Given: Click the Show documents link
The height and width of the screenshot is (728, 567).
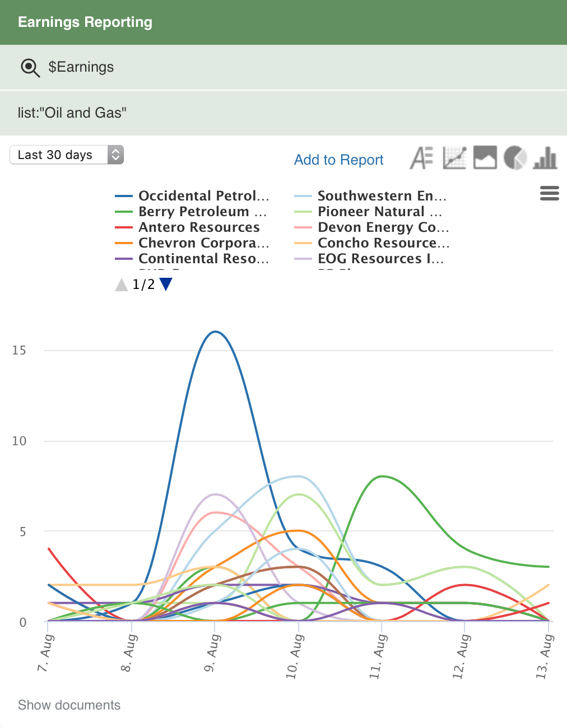Looking at the screenshot, I should [69, 705].
